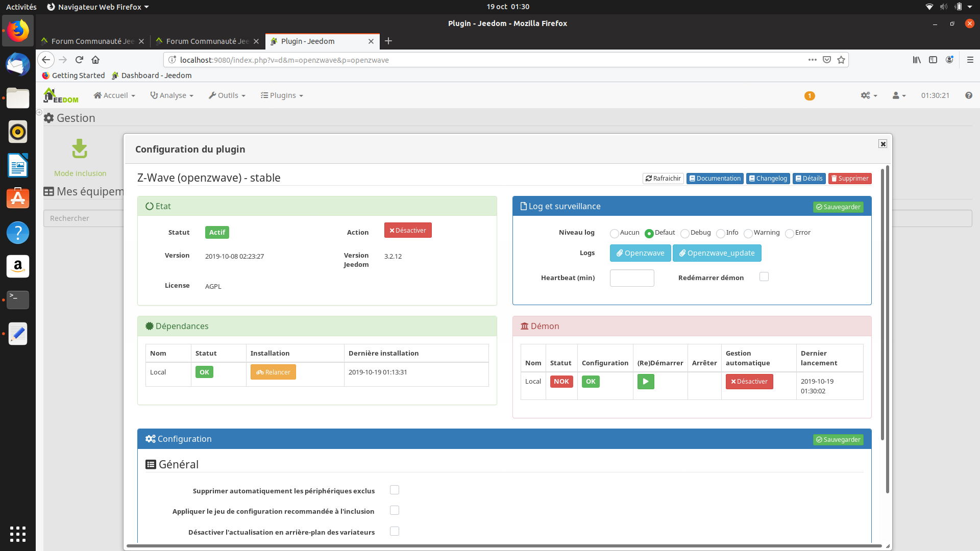Open Thunderbird mail from the dock
This screenshot has height=551, width=980.
[x=18, y=65]
